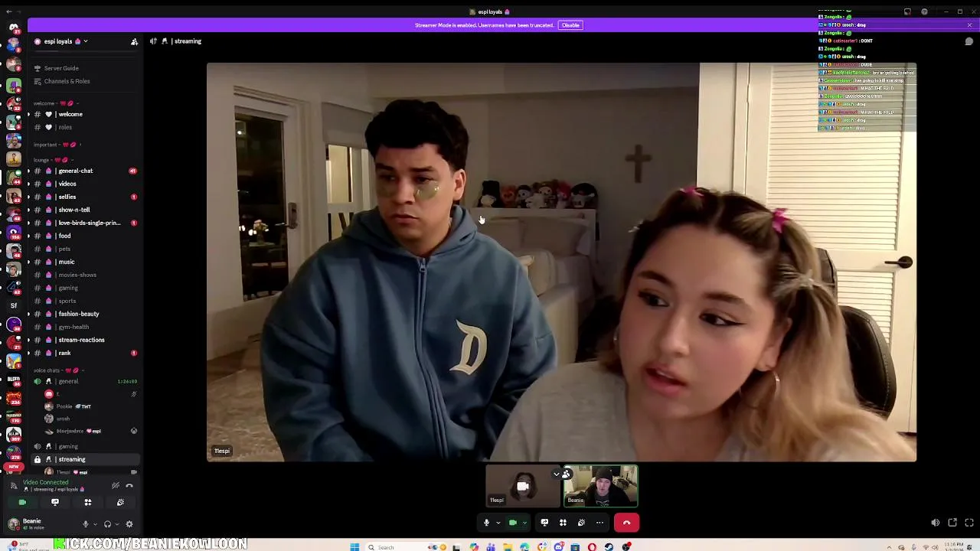Expand the important category
This screenshot has width=980, height=551.
(57, 145)
